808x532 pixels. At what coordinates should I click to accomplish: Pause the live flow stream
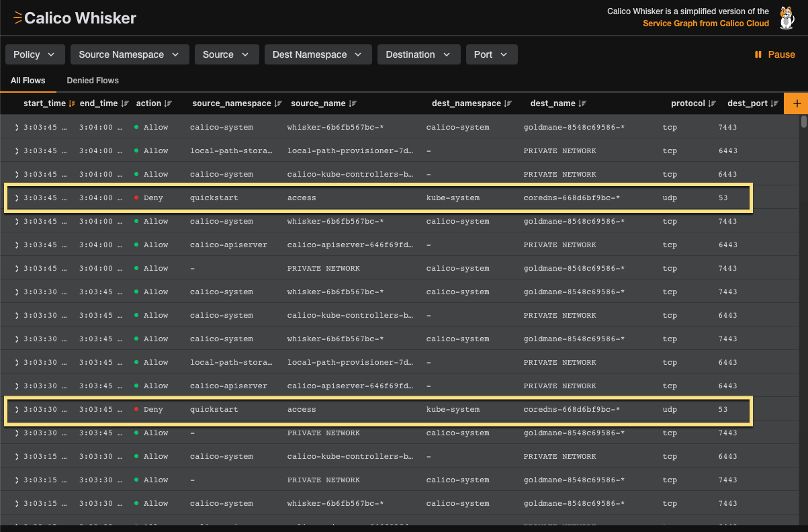774,54
